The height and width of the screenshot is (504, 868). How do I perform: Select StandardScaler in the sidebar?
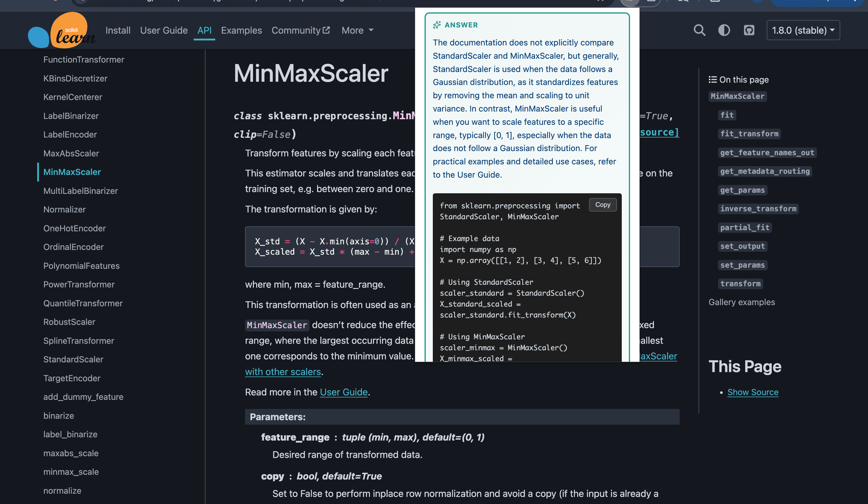(x=73, y=359)
